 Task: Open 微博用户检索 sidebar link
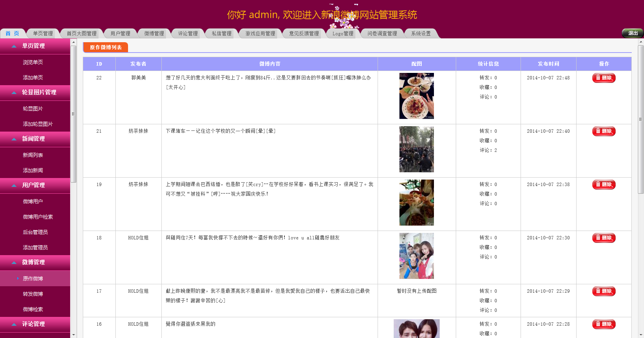(38, 217)
